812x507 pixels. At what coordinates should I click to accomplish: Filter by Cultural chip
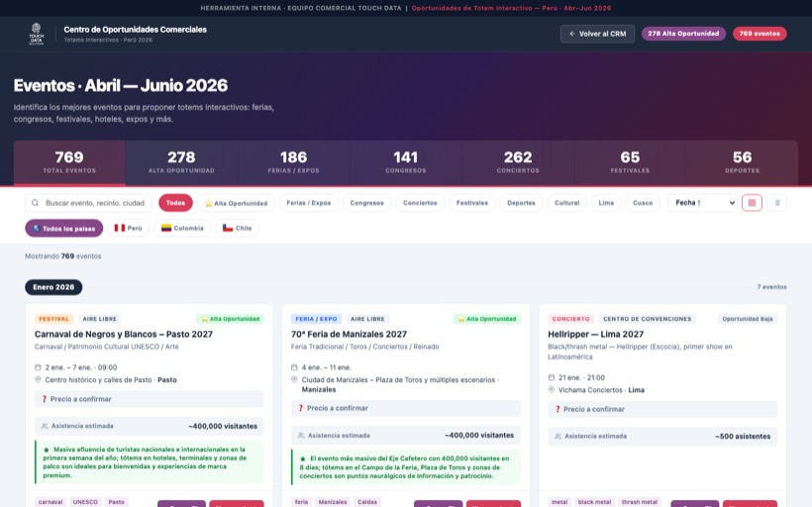[x=567, y=203]
